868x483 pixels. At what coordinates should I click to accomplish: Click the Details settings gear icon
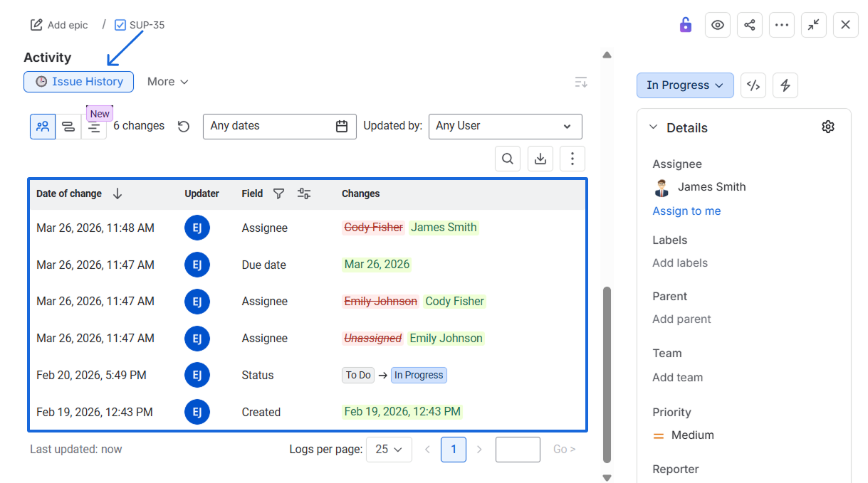(827, 127)
